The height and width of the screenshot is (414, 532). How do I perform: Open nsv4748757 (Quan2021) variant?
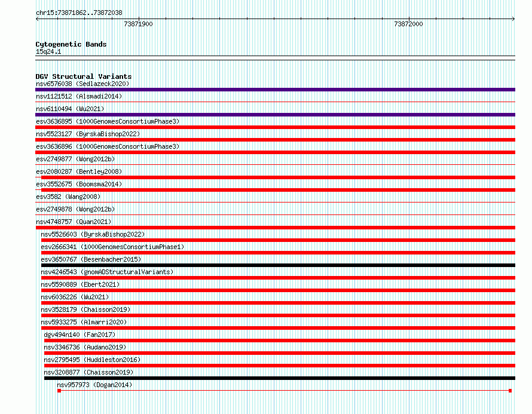74,222
